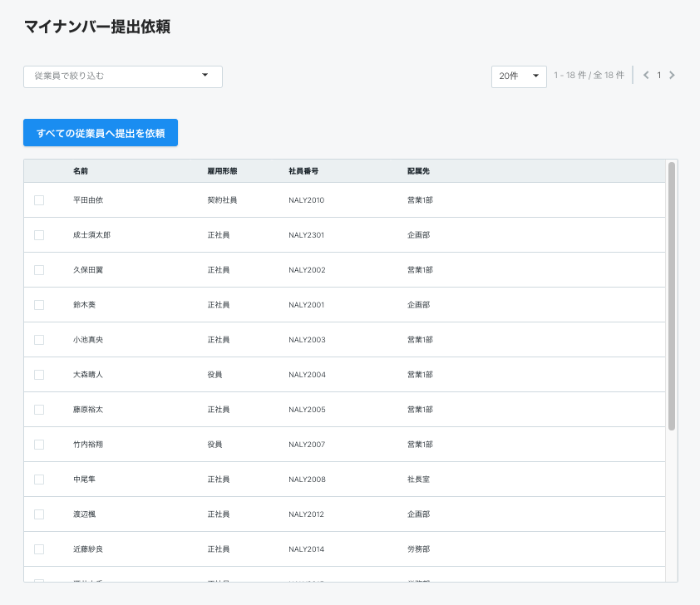Viewport: 700px width, 605px height.
Task: Click the name 成士須太郎
Action: coord(92,235)
